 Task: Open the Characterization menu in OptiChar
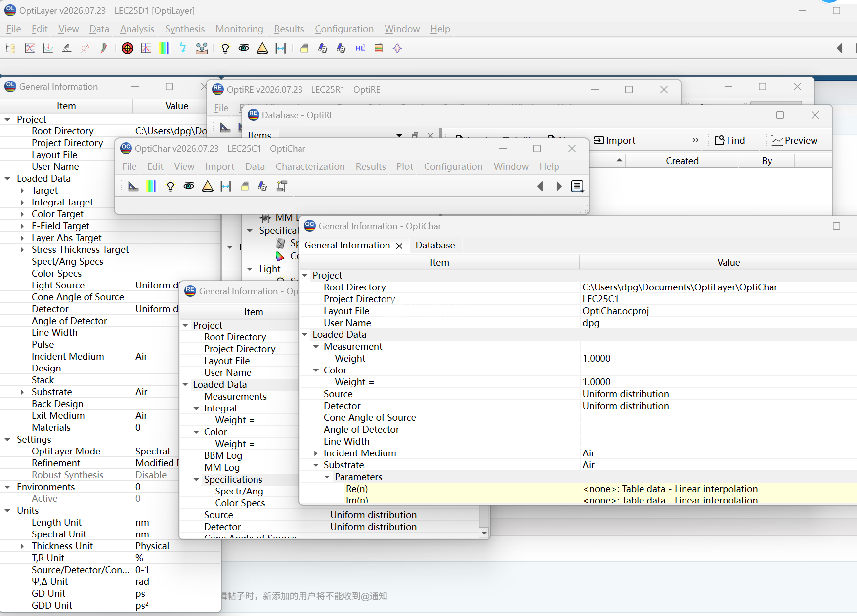pyautogui.click(x=310, y=167)
